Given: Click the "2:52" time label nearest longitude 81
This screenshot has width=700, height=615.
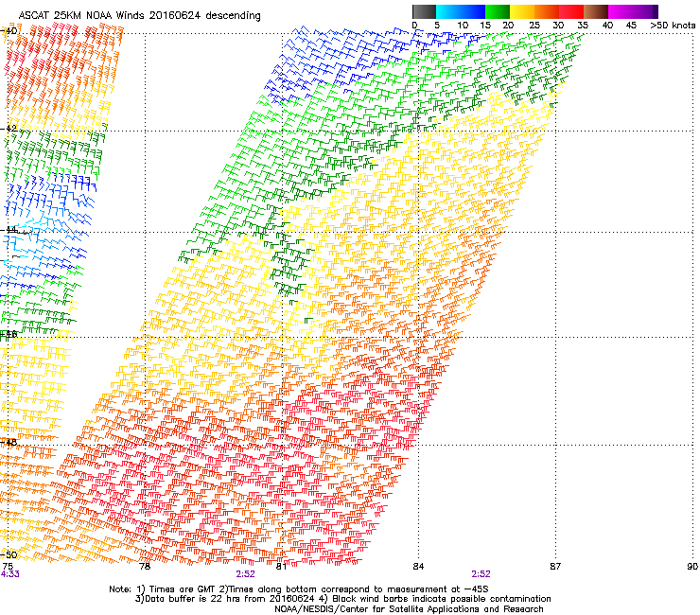Looking at the screenshot, I should (246, 574).
